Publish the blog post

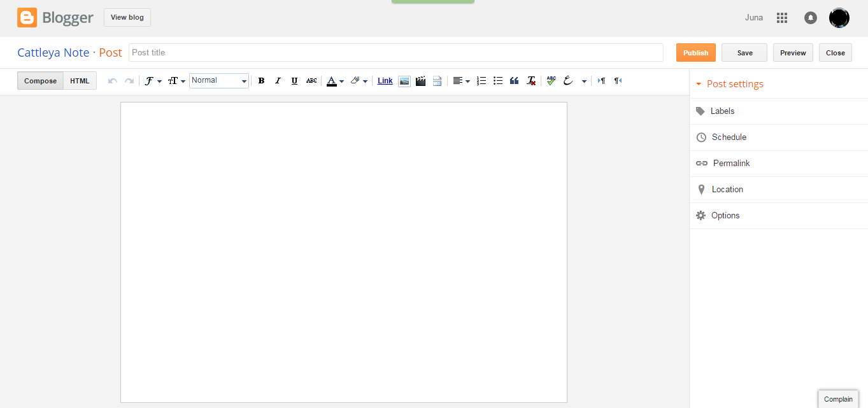tap(695, 53)
